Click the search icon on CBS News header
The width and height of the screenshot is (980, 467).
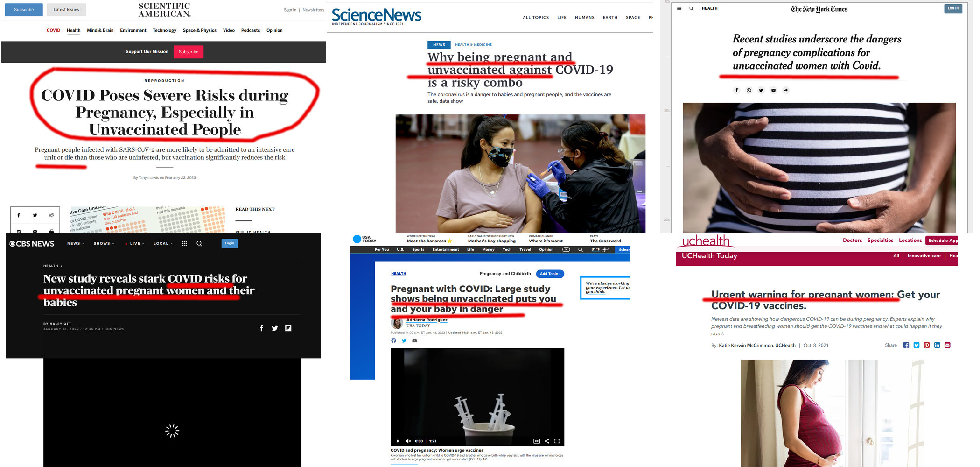tap(199, 243)
